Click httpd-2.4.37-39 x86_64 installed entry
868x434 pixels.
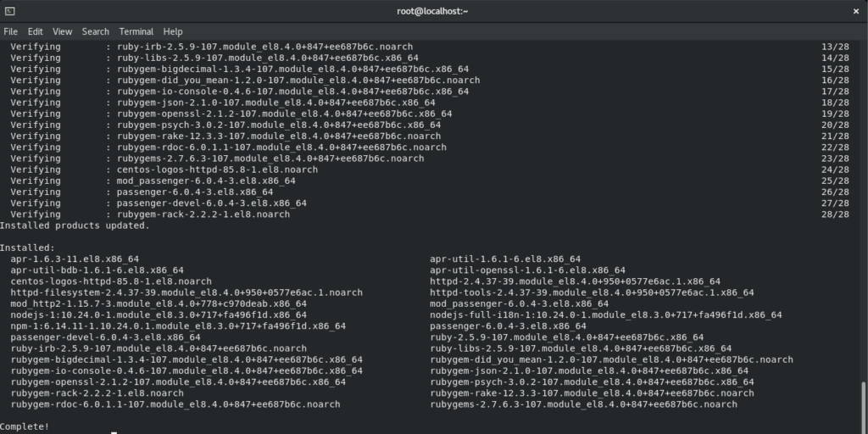(576, 281)
